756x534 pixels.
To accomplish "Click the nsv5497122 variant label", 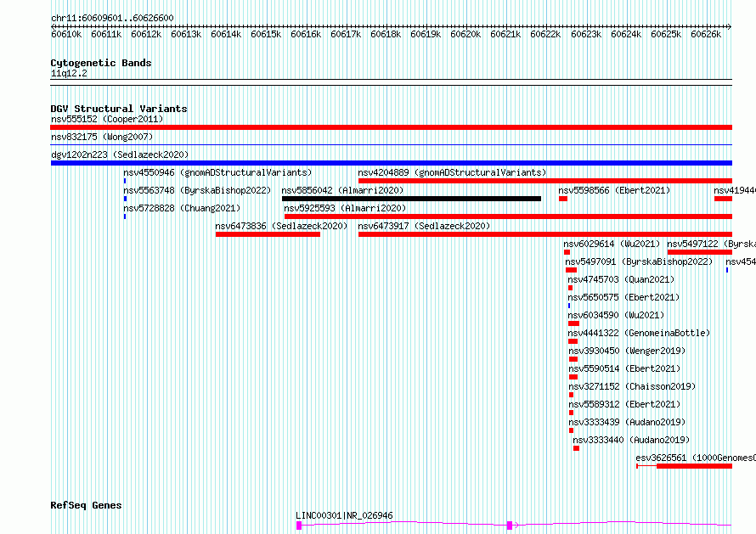I will pyautogui.click(x=711, y=244).
